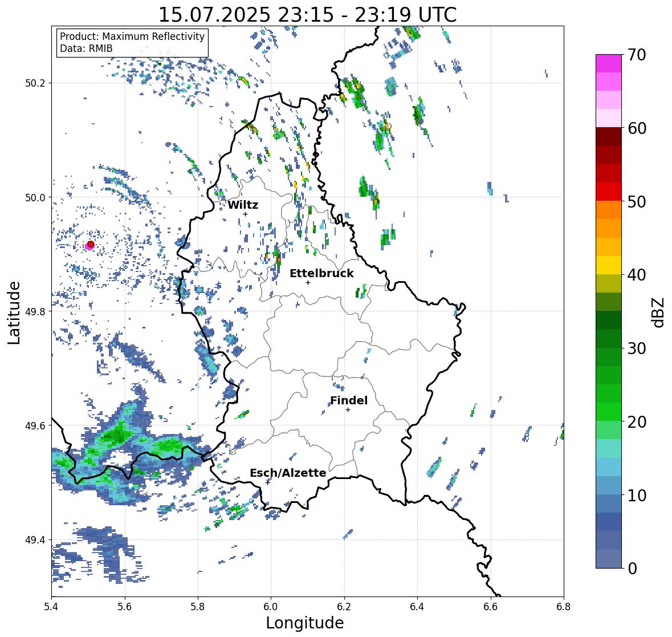Viewport: 672px width, 637px height.
Task: Click the yellow colorbar segment near 40
Action: pyautogui.click(x=609, y=265)
